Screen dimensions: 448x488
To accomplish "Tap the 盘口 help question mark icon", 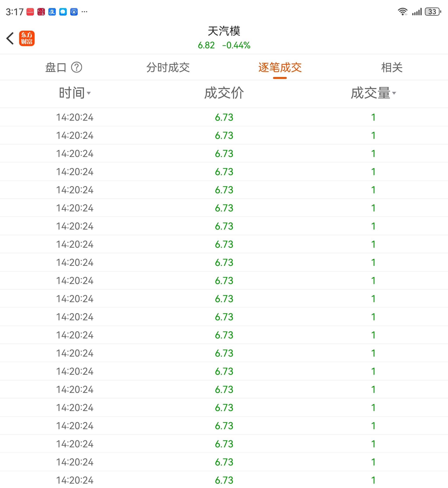I will (77, 67).
